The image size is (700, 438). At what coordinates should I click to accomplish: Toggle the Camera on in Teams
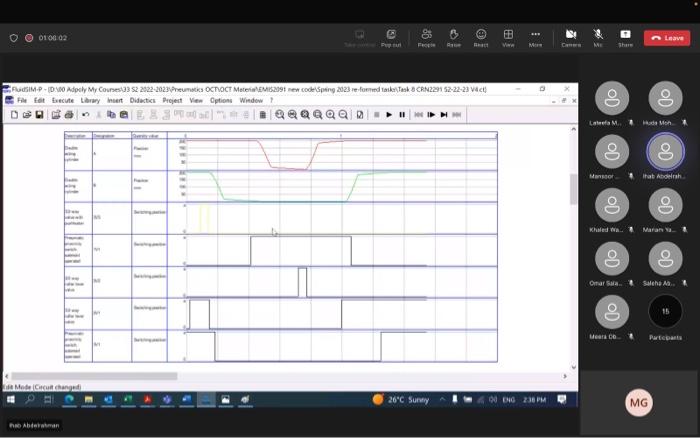click(x=571, y=38)
